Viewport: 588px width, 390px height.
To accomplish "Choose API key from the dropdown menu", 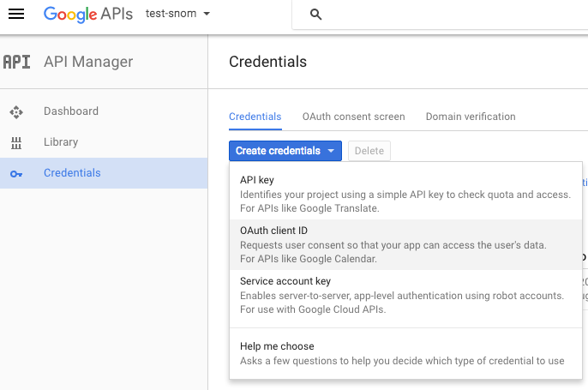I will click(405, 194).
